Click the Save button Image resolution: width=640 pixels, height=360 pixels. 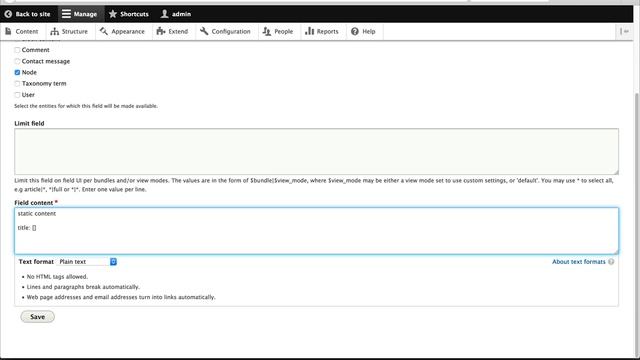38,317
